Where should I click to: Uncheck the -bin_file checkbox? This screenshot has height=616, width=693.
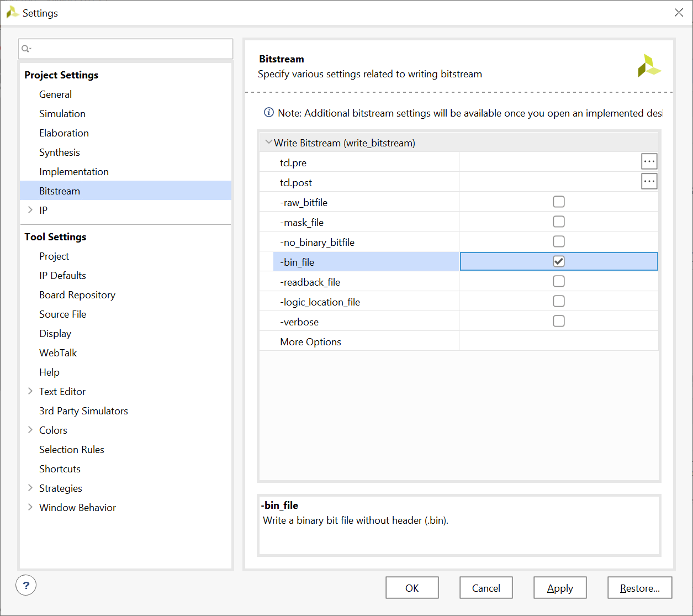(x=559, y=261)
